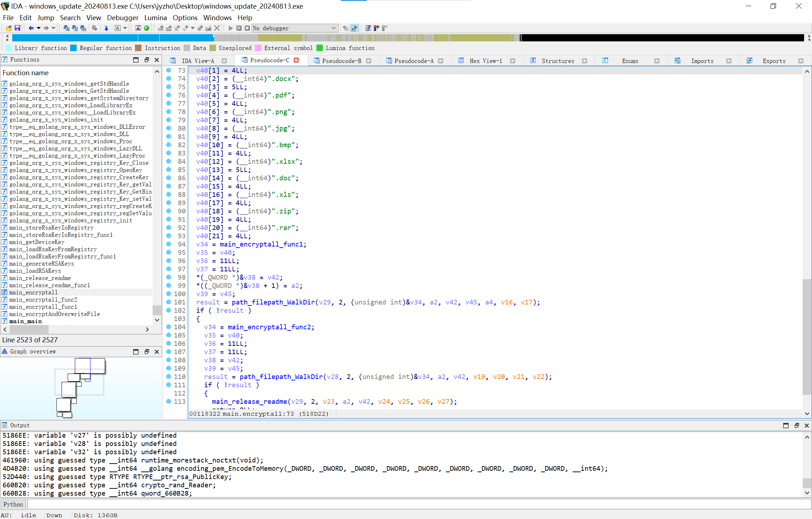The image size is (812, 519).
Task: Save the database with the floppy icon
Action: [x=17, y=28]
